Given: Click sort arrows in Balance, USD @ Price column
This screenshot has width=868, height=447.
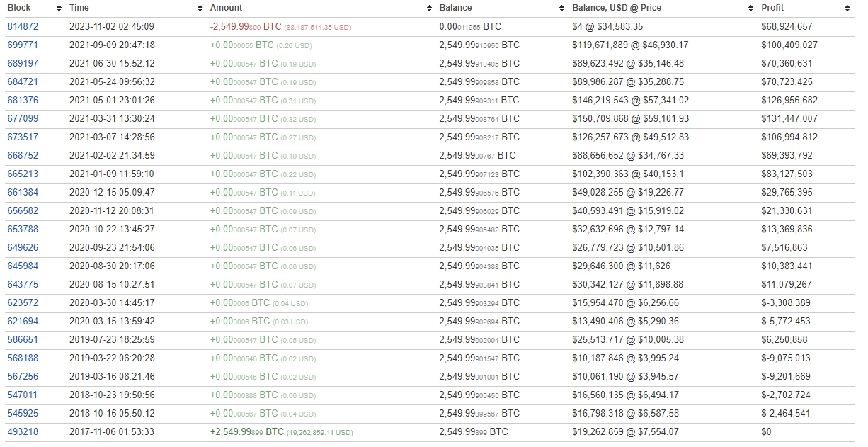Looking at the screenshot, I should point(750,8).
